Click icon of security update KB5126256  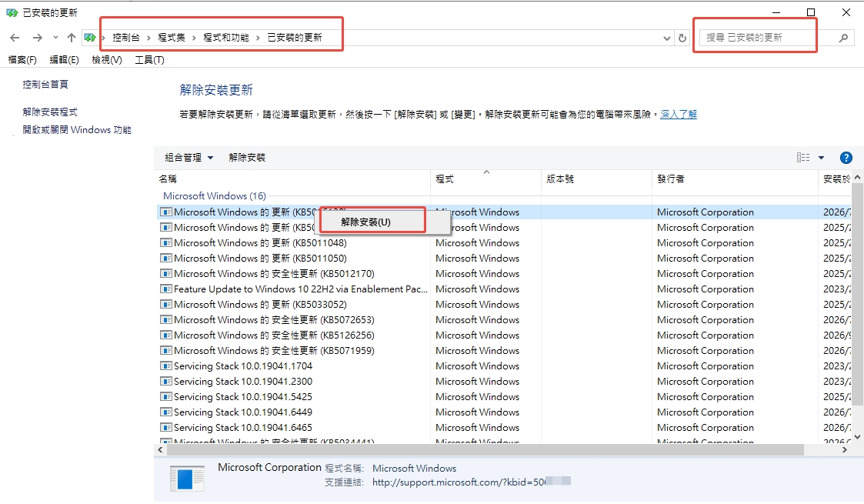tap(165, 335)
